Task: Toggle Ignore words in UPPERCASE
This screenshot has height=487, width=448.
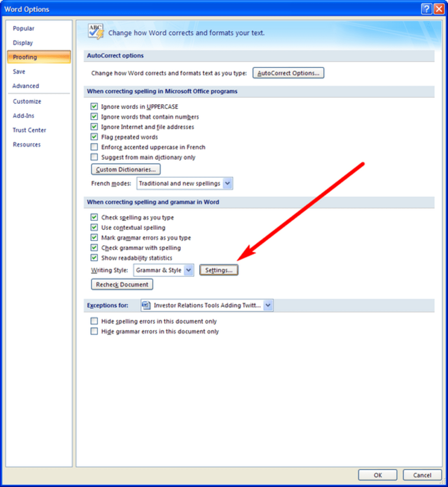Action: pos(94,106)
